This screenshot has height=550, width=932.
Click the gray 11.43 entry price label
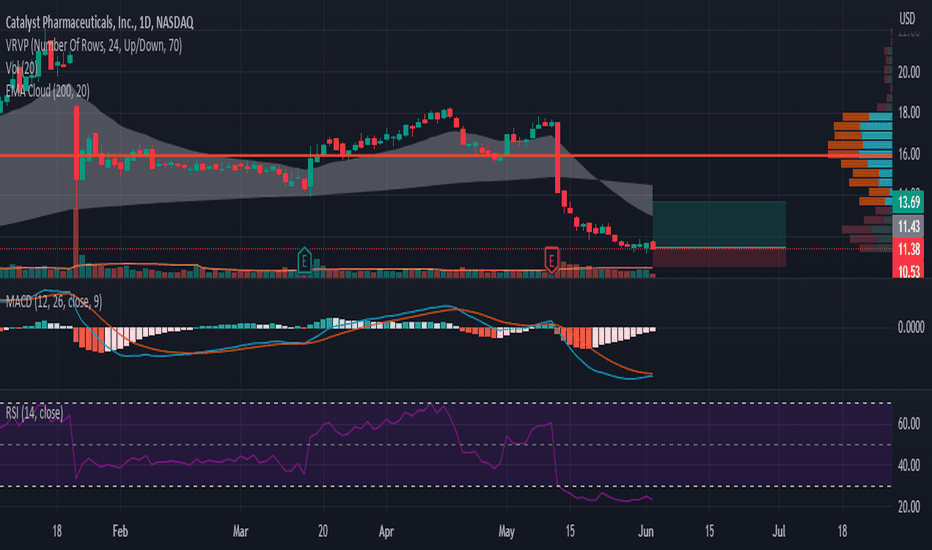tap(908, 226)
